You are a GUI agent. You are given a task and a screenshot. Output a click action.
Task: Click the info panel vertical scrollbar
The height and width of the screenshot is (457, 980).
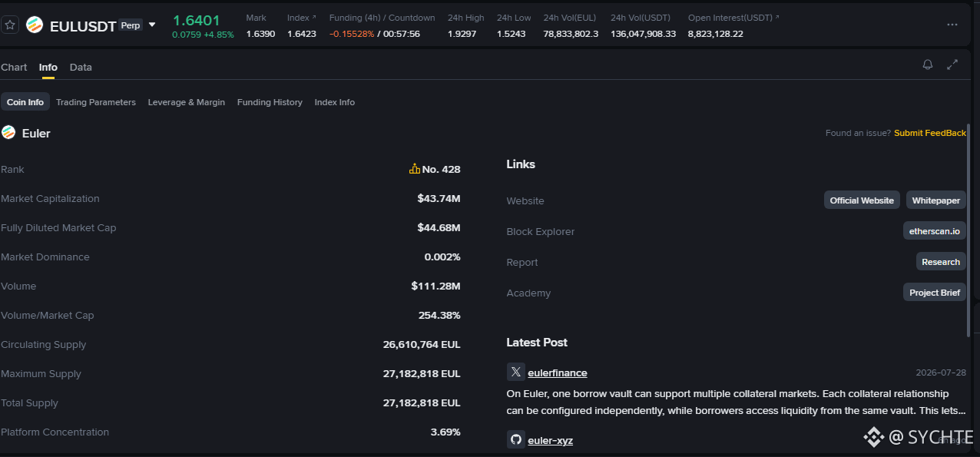click(x=968, y=229)
